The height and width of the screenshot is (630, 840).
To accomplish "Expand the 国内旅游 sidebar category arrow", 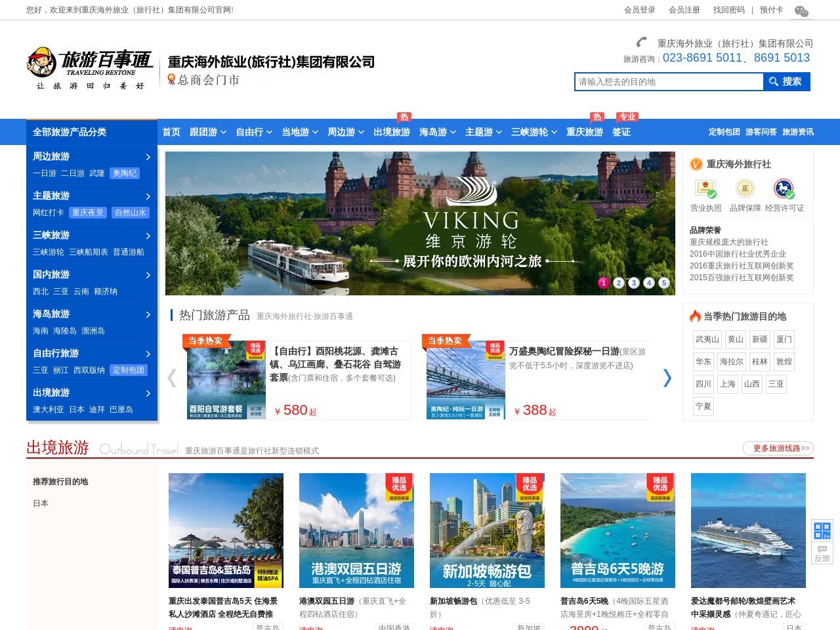I will 148,275.
